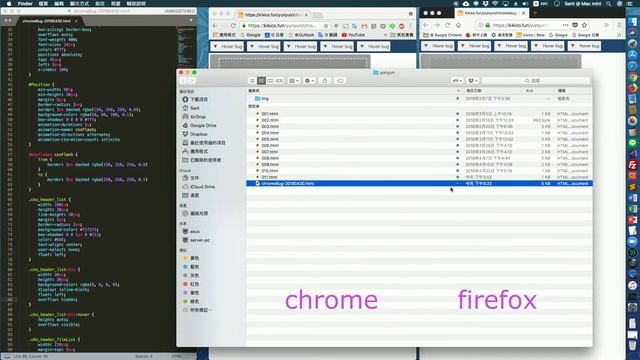This screenshot has height=360, width=640.
Task: Select file 001.html
Action: pos(419,114)
